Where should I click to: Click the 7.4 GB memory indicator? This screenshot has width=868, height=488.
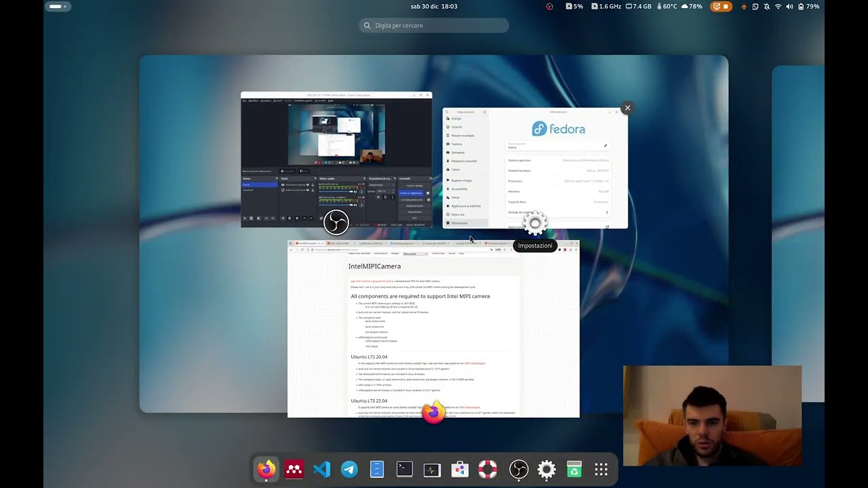click(639, 7)
